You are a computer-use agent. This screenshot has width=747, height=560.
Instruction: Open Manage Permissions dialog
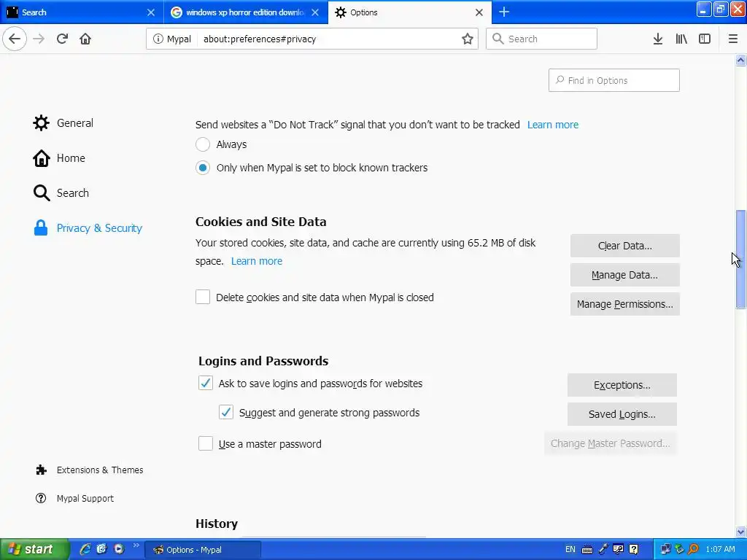624,304
